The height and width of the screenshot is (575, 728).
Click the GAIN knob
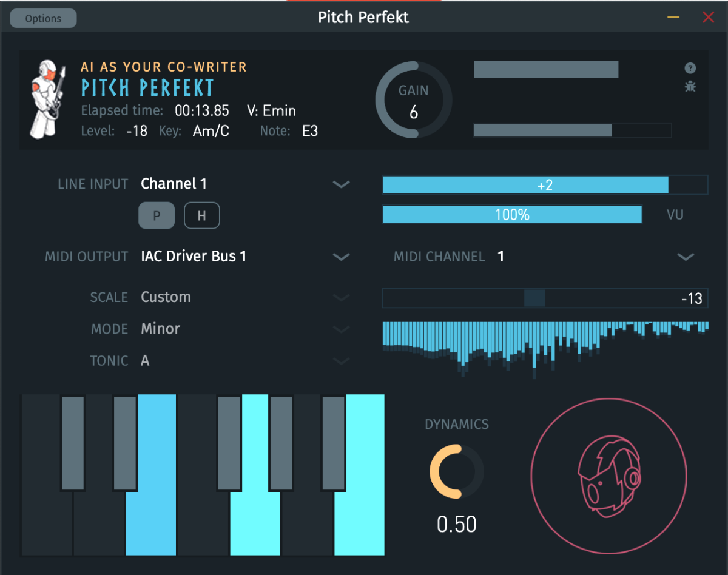[414, 99]
